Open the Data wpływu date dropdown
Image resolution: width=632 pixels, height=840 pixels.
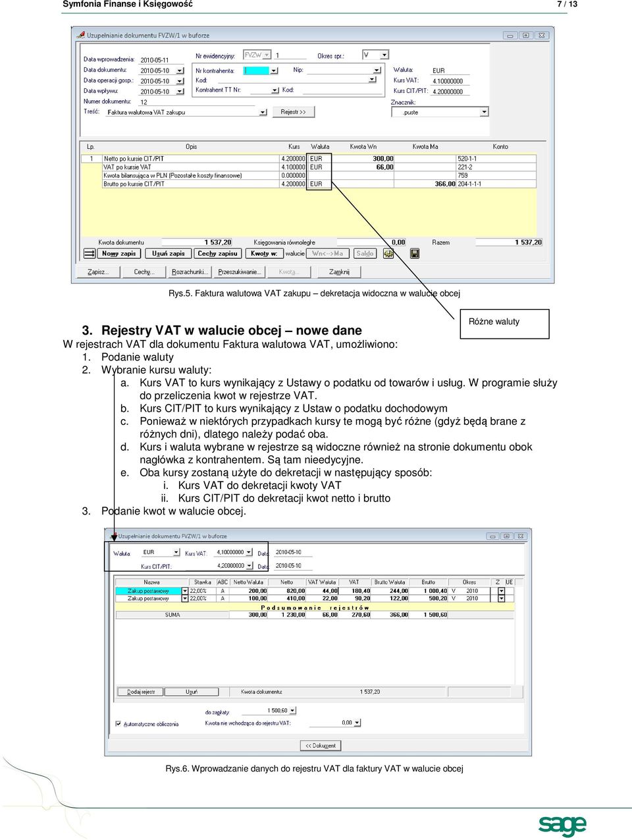click(180, 92)
